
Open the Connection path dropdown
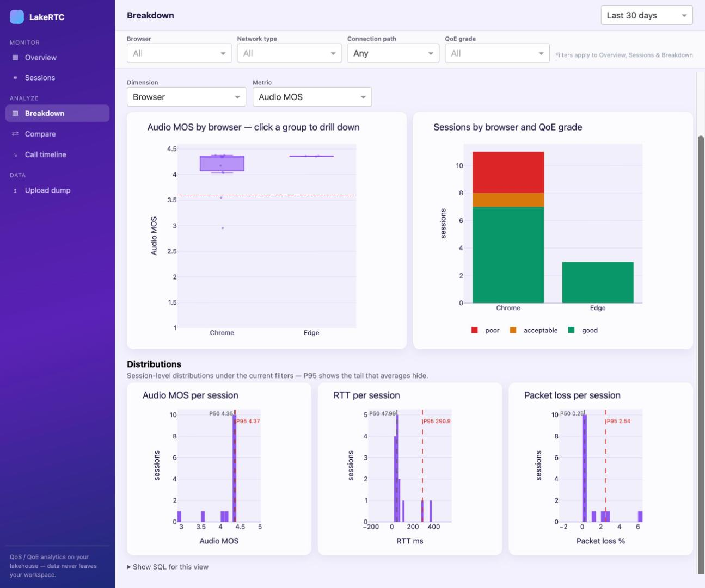click(x=393, y=53)
